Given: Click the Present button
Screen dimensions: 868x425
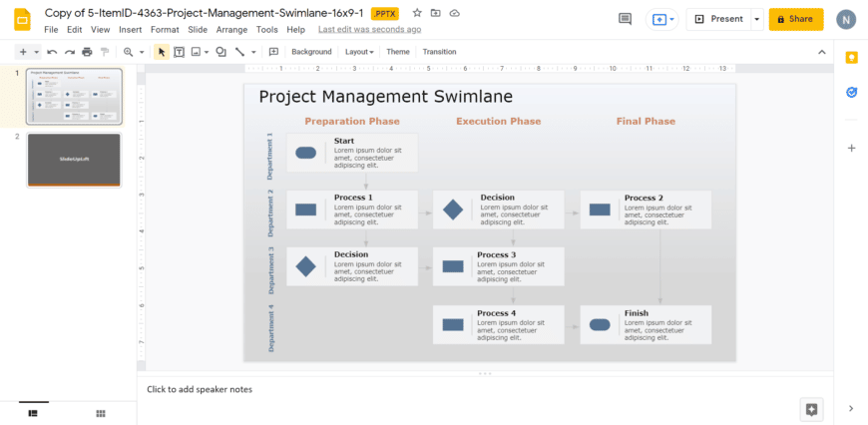Looking at the screenshot, I should coord(718,19).
